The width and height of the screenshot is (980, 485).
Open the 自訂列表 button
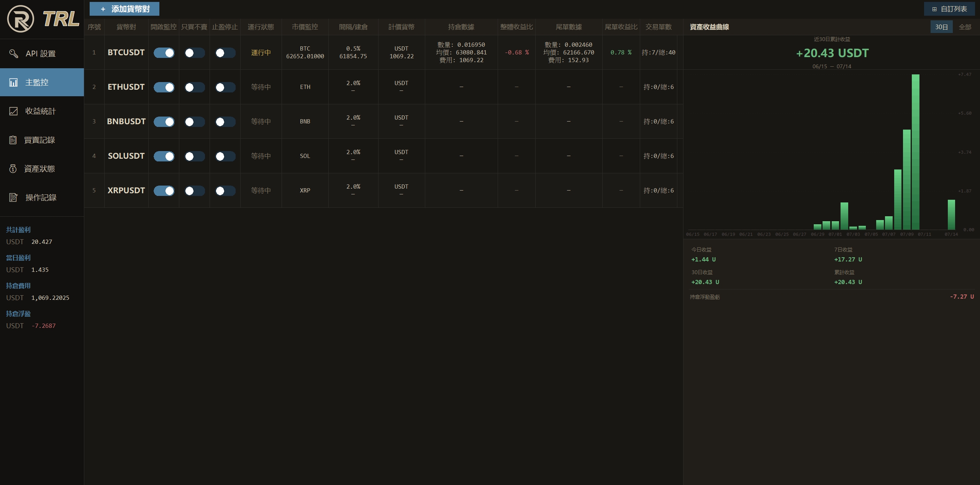click(x=949, y=9)
